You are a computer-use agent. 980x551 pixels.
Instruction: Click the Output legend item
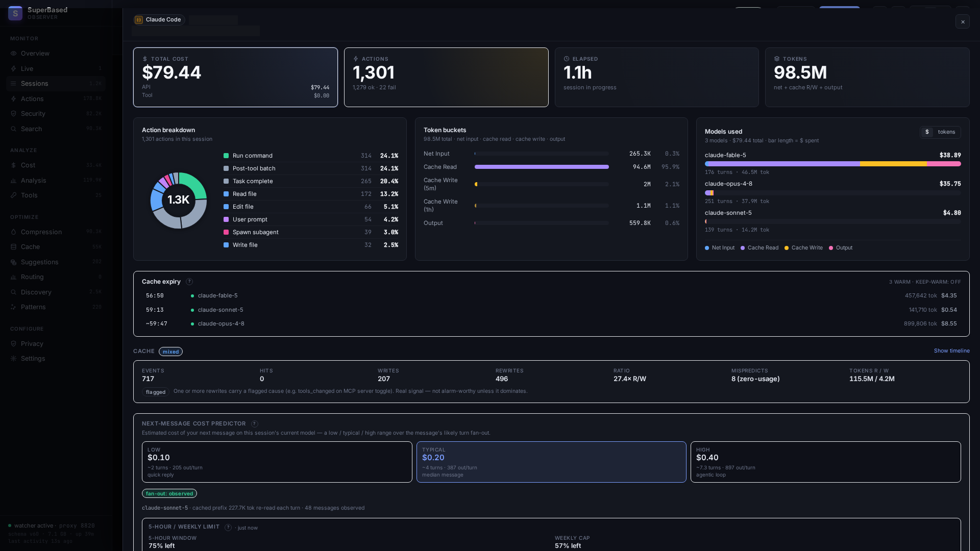click(x=841, y=248)
